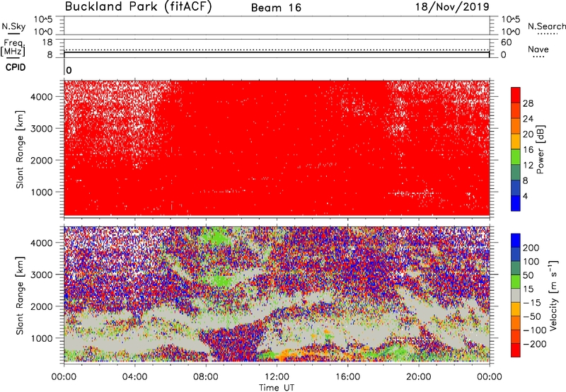Click the '50' Velocity colorbar tick
Image resolution: width=566 pixels, height=392 pixels.
(528, 275)
